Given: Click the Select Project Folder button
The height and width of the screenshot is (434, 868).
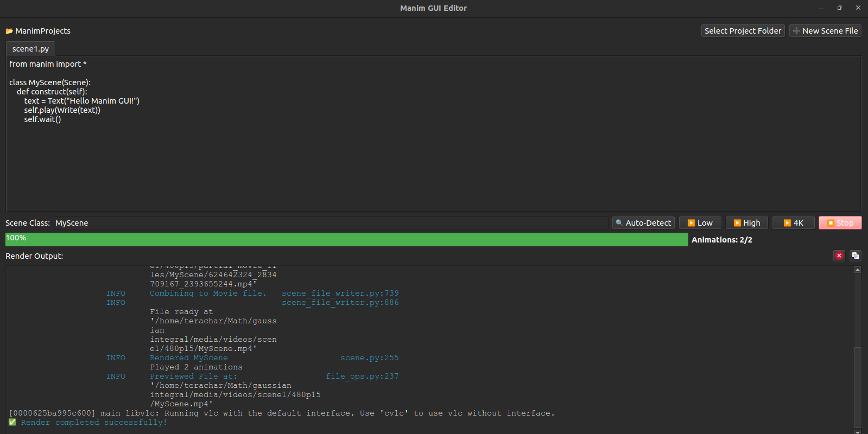Looking at the screenshot, I should [x=743, y=31].
